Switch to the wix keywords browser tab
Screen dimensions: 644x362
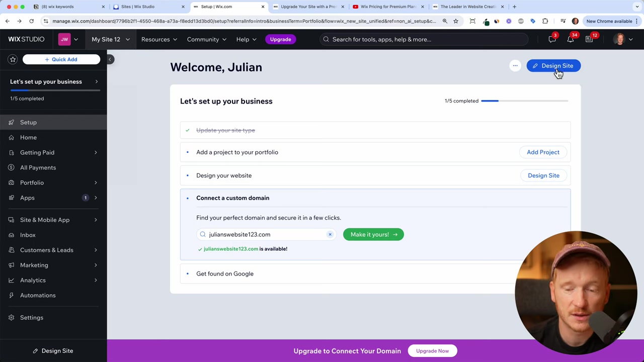[68, 7]
